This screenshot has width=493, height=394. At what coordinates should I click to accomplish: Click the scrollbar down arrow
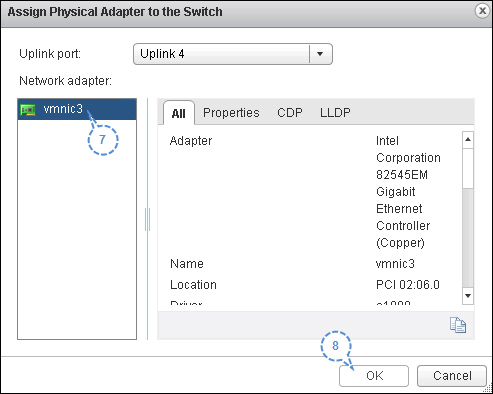[x=468, y=296]
